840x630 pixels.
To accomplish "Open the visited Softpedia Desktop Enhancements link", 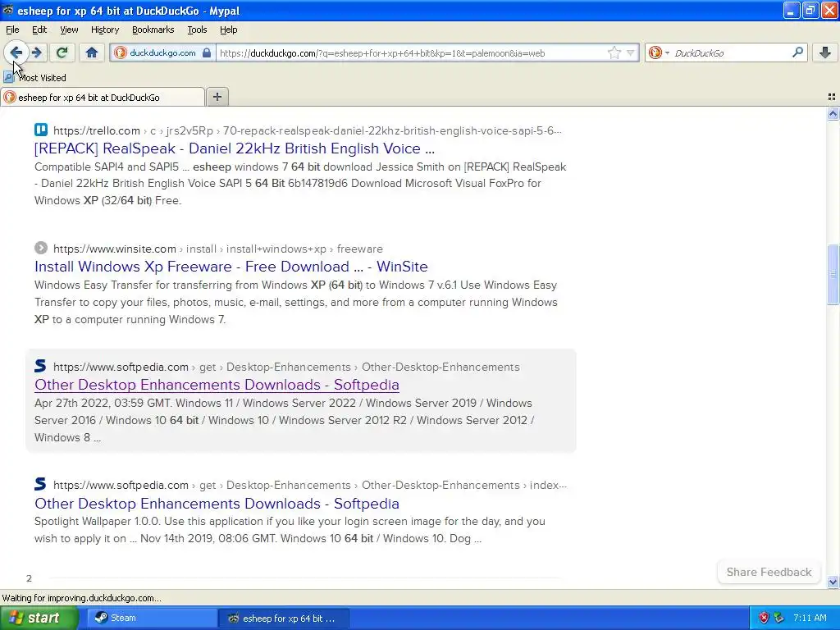I will tap(217, 385).
